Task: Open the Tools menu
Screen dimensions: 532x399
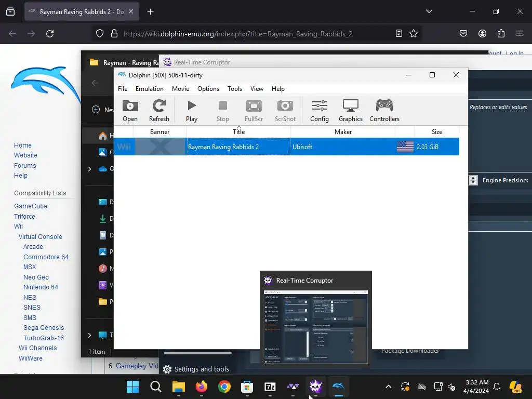Action: pos(235,88)
